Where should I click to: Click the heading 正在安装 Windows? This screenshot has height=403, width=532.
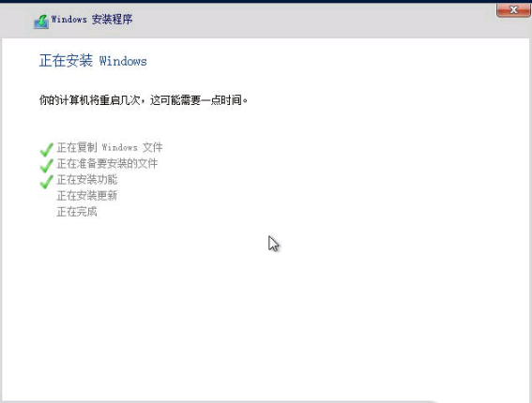(x=93, y=61)
